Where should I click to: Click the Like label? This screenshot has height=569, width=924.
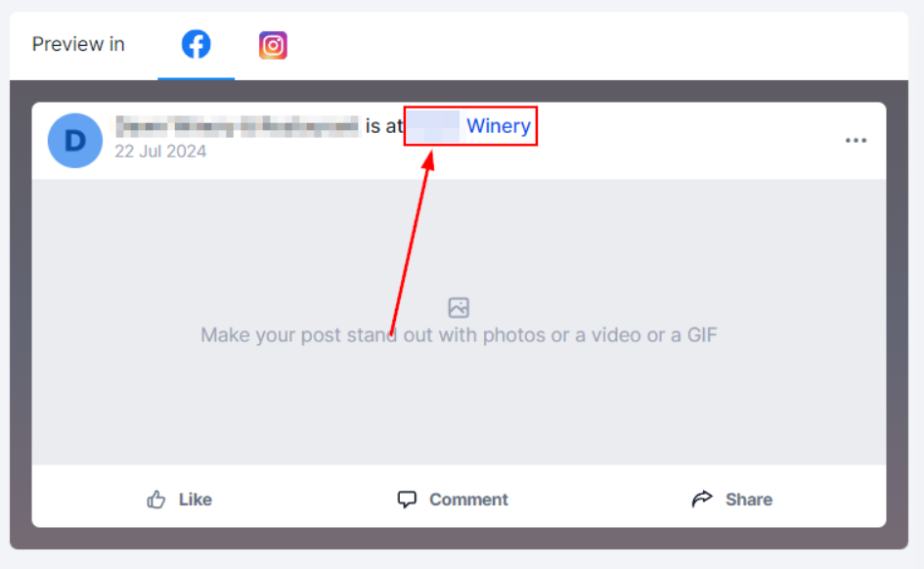pyautogui.click(x=195, y=500)
